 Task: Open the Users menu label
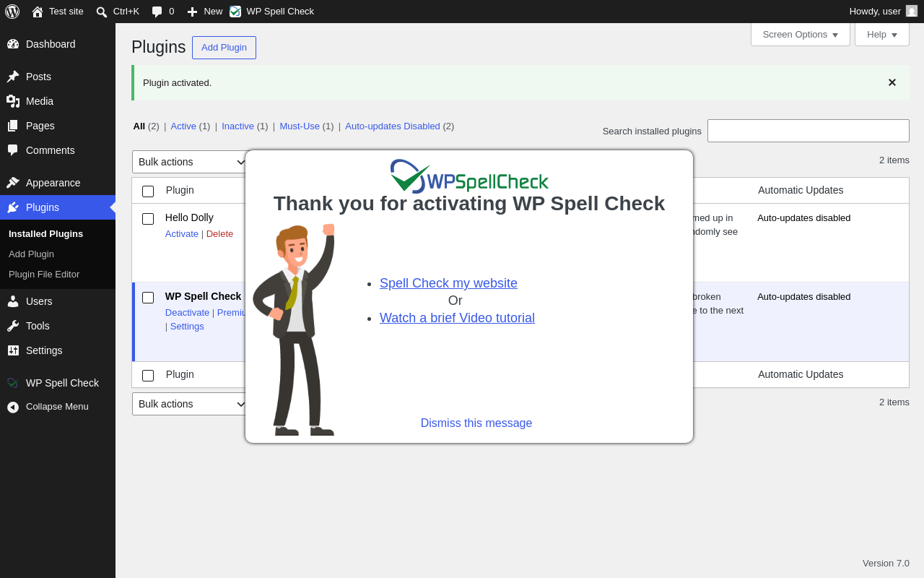pos(39,301)
